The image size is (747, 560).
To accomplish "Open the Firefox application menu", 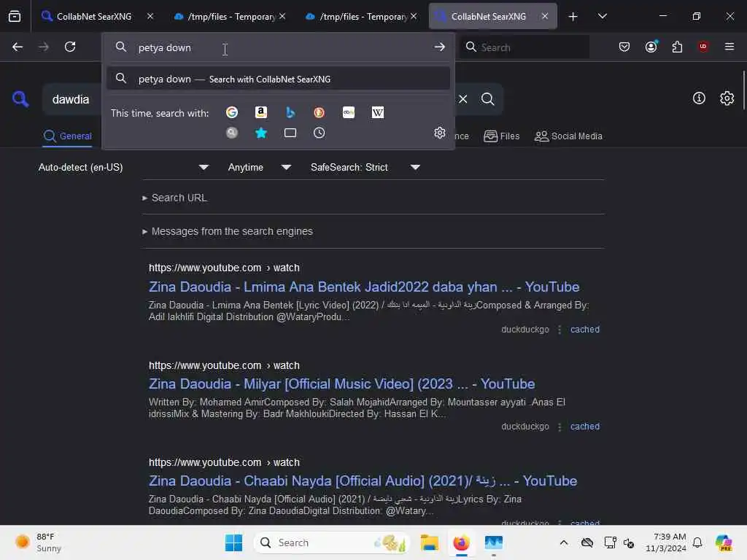I will 729,47.
